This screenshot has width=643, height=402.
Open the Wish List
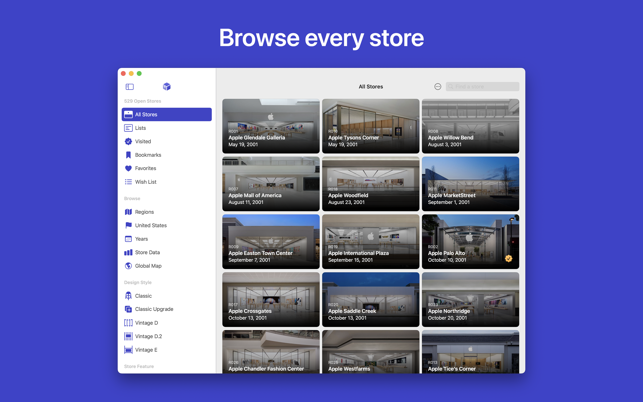[166, 182]
